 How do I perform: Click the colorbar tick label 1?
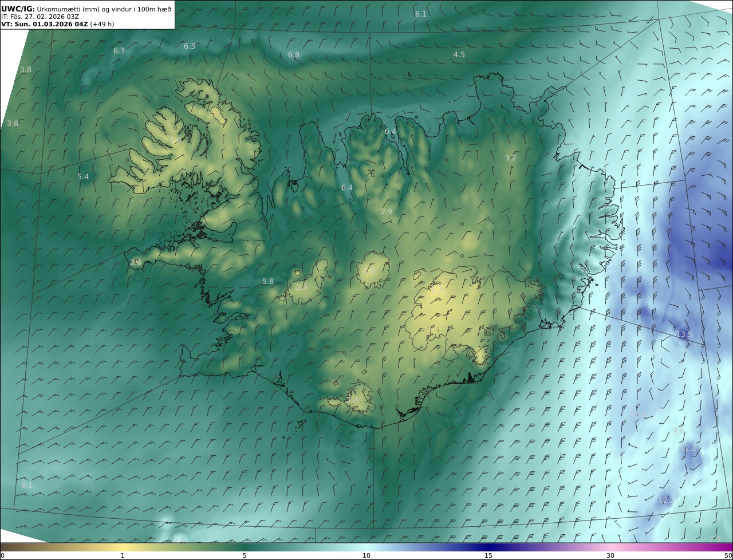[x=123, y=555]
